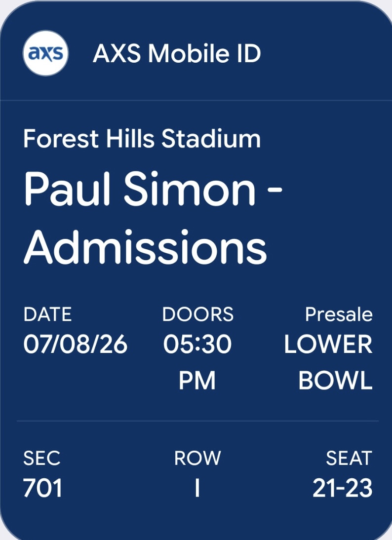Select the AXS Mobile ID header title
The height and width of the screenshot is (540, 392).
[177, 53]
